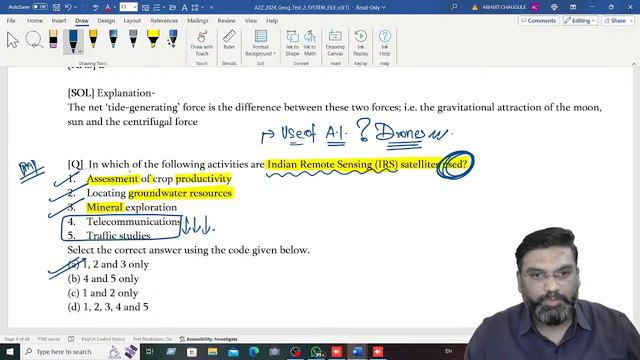Open the File menu

(11, 20)
